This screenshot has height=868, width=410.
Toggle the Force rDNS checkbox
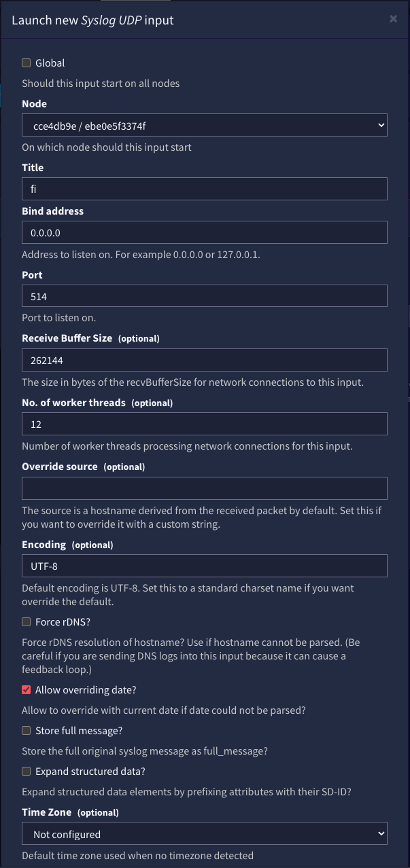pyautogui.click(x=27, y=622)
